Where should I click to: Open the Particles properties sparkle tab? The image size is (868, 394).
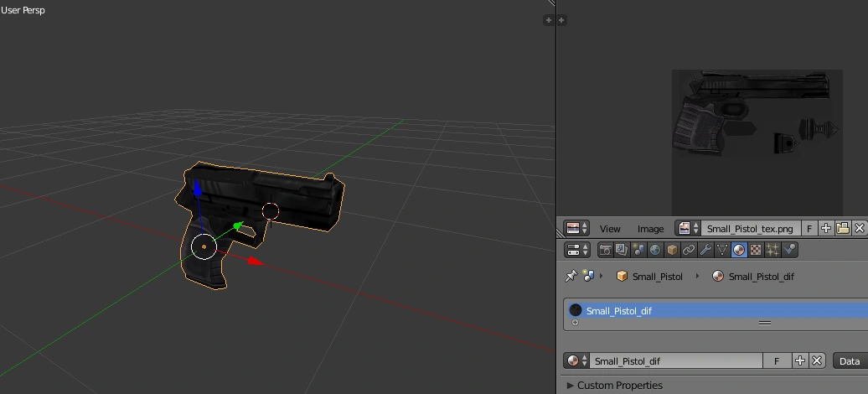(x=772, y=250)
